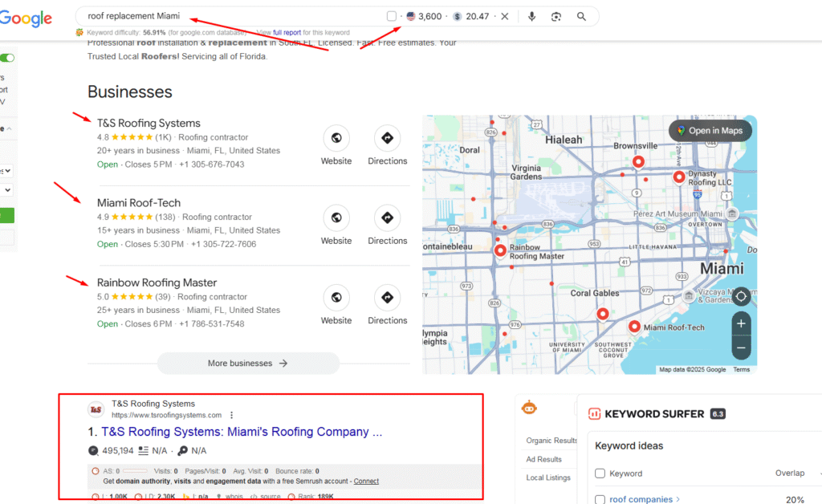Click phone number +1 305-676-7043
This screenshot has height=504, width=822.
pos(212,165)
